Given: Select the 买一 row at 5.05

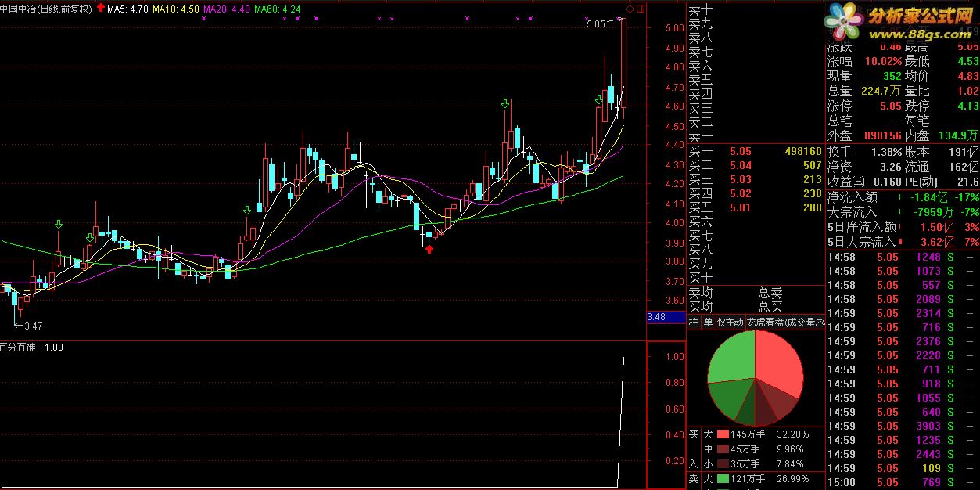Looking at the screenshot, I should (756, 151).
